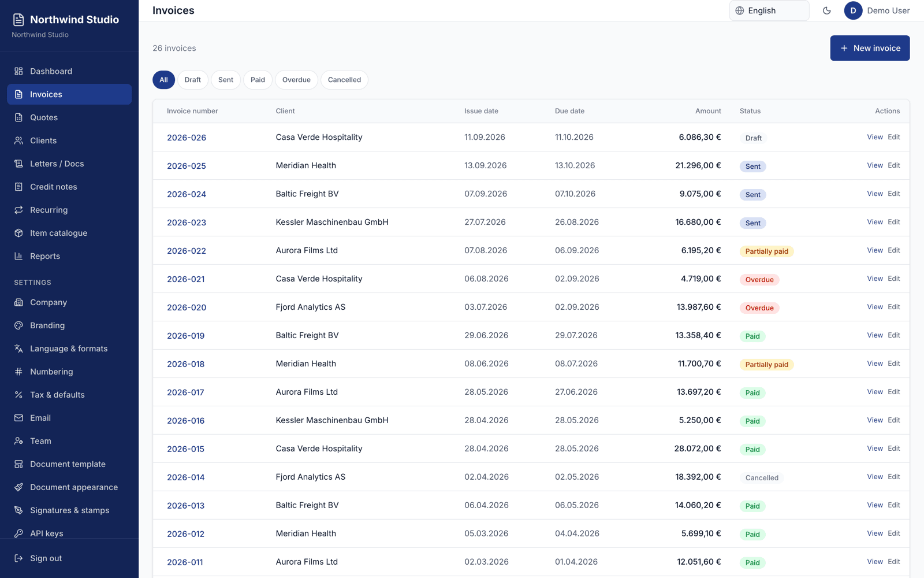The height and width of the screenshot is (578, 924).
Task: Click the Sign out arrow icon
Action: [x=18, y=558]
